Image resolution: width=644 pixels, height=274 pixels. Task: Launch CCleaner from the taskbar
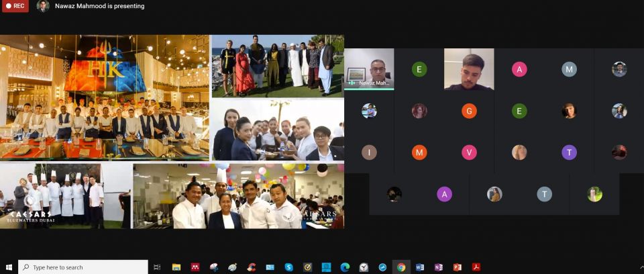[x=252, y=267]
